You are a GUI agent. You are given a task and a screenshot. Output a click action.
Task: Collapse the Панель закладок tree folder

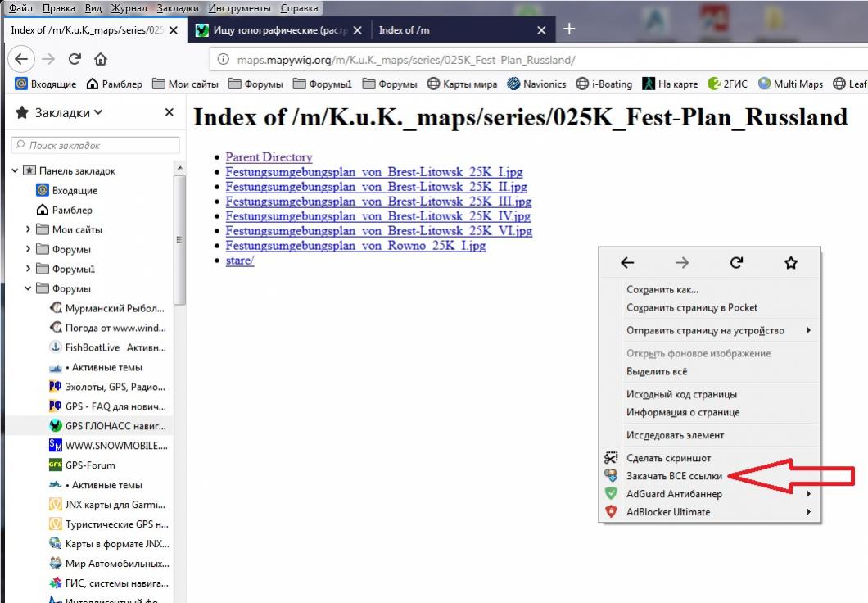[15, 171]
